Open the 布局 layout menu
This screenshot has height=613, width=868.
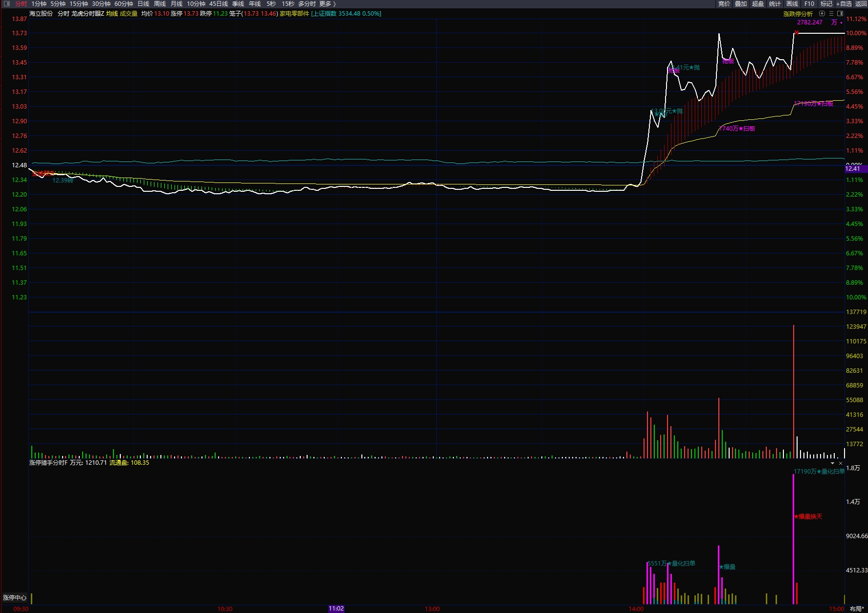[856, 609]
